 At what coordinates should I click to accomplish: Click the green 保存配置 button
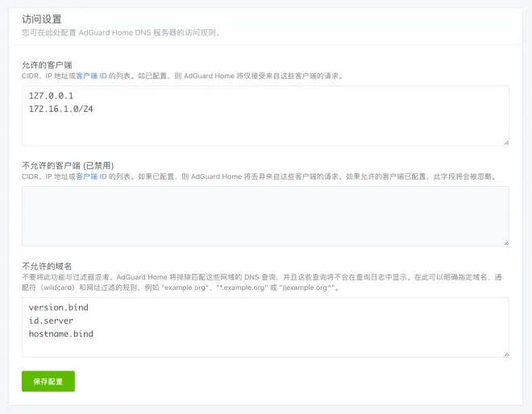48,381
